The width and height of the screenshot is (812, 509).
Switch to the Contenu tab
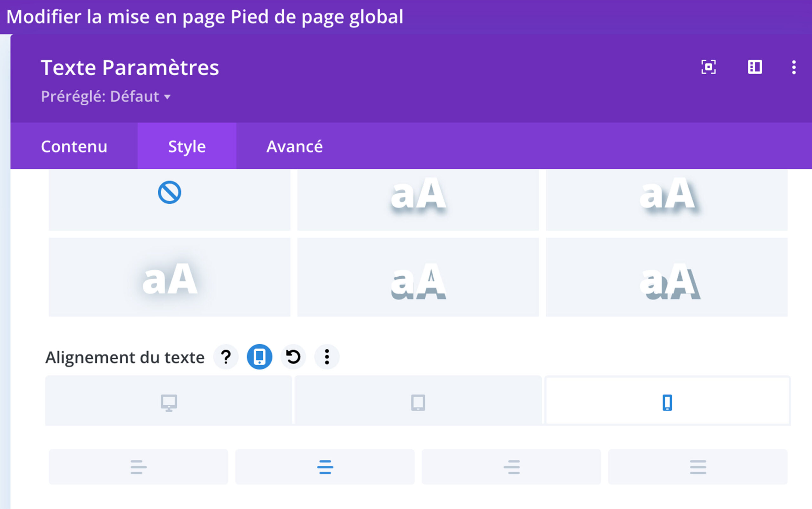tap(74, 146)
